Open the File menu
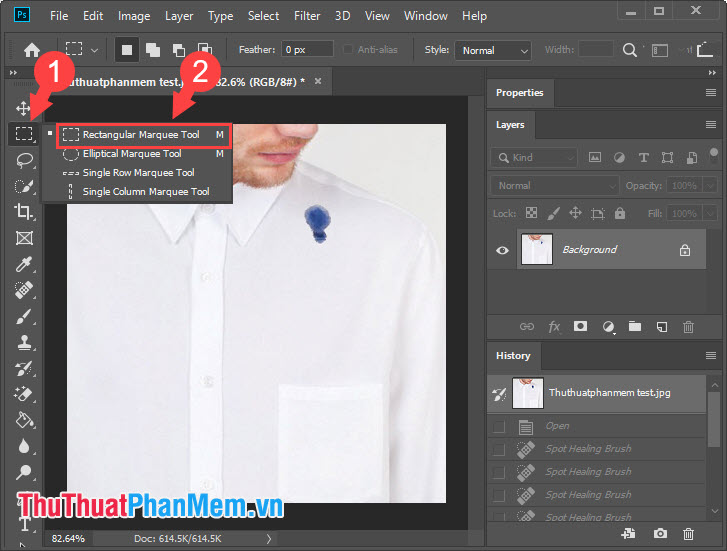 click(x=59, y=16)
